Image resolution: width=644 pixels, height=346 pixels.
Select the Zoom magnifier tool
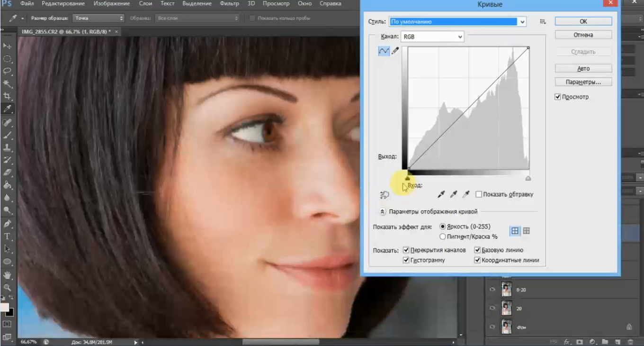tap(7, 287)
